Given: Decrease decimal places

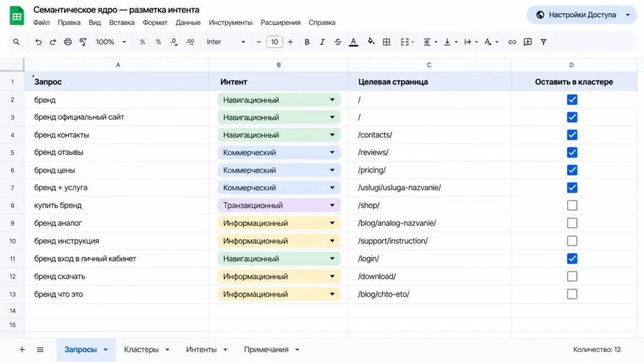Looking at the screenshot, I should [x=174, y=42].
